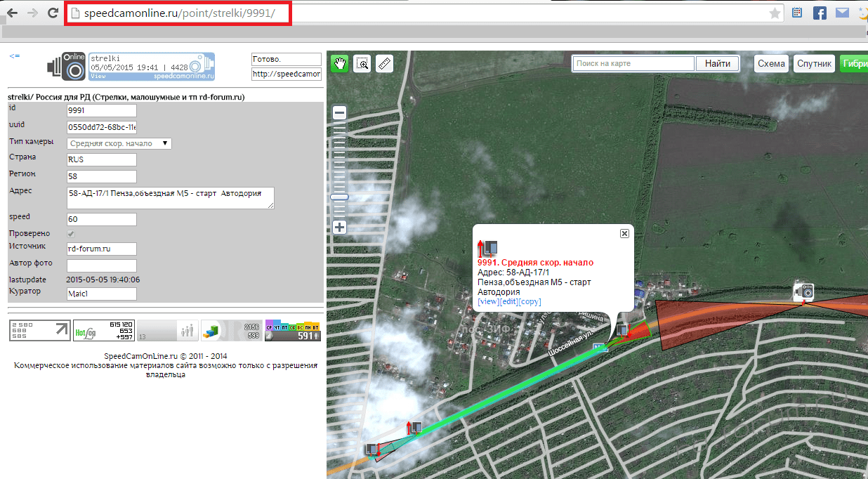
Task: Switch map to Спутник view
Action: 814,64
